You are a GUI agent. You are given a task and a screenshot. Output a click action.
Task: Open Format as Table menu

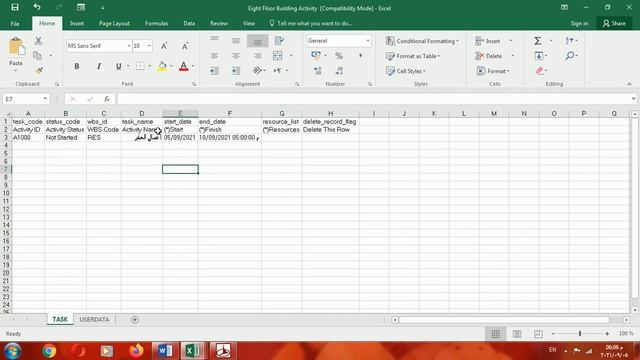(413, 56)
